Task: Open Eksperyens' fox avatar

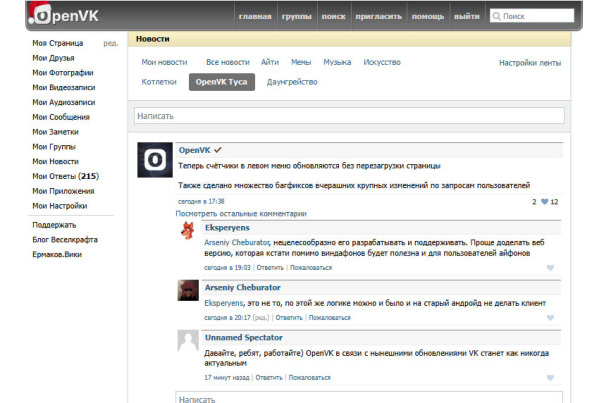Action: tap(188, 231)
